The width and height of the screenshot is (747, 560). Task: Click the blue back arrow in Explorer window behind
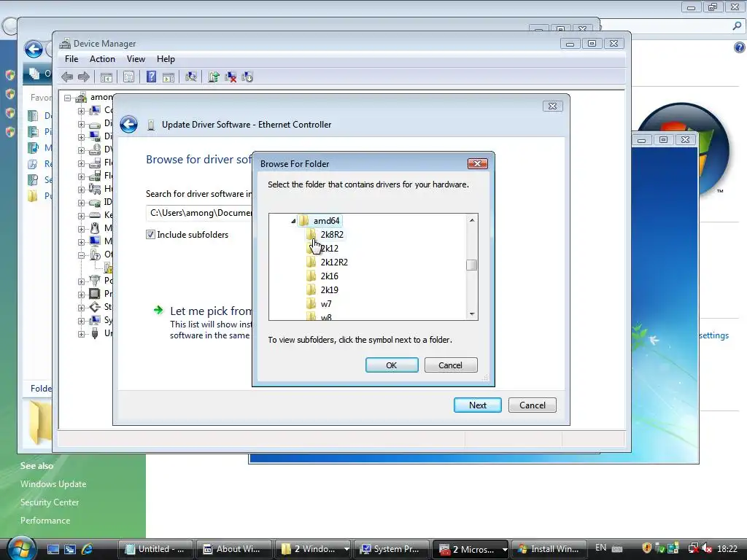click(34, 49)
